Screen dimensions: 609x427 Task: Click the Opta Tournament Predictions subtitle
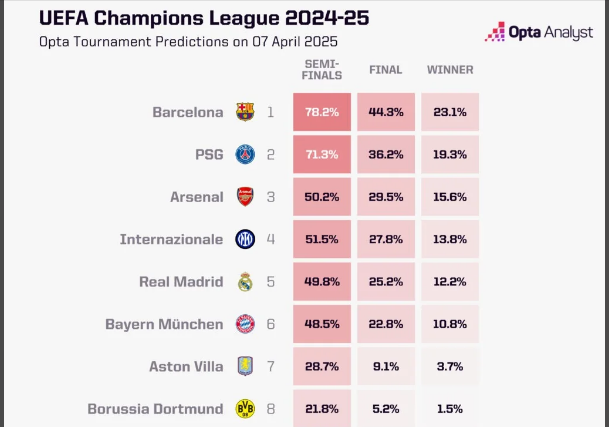(188, 42)
